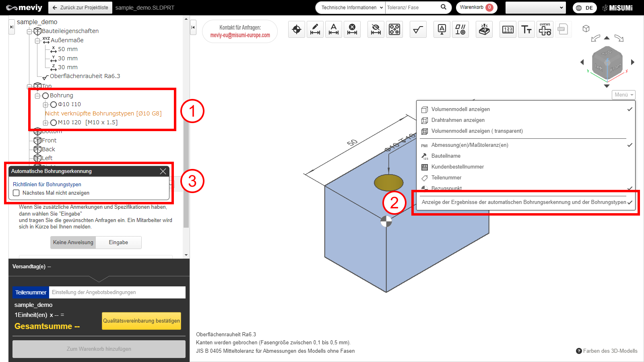Click the 6VIEWS download icon

pos(545,29)
